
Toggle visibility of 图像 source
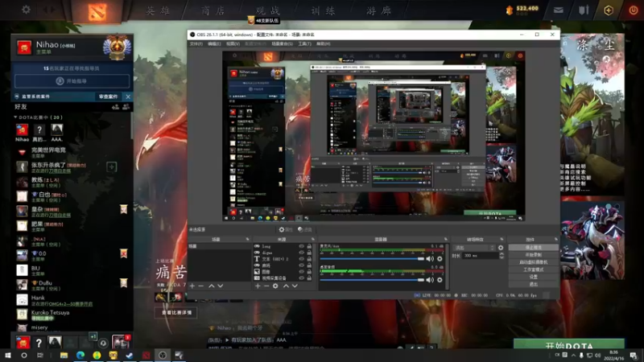coord(301,272)
